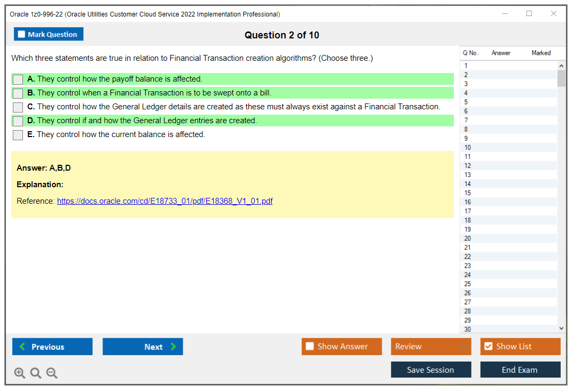Check answer option A checkbox
This screenshot has width=574, height=392.
pyautogui.click(x=18, y=79)
